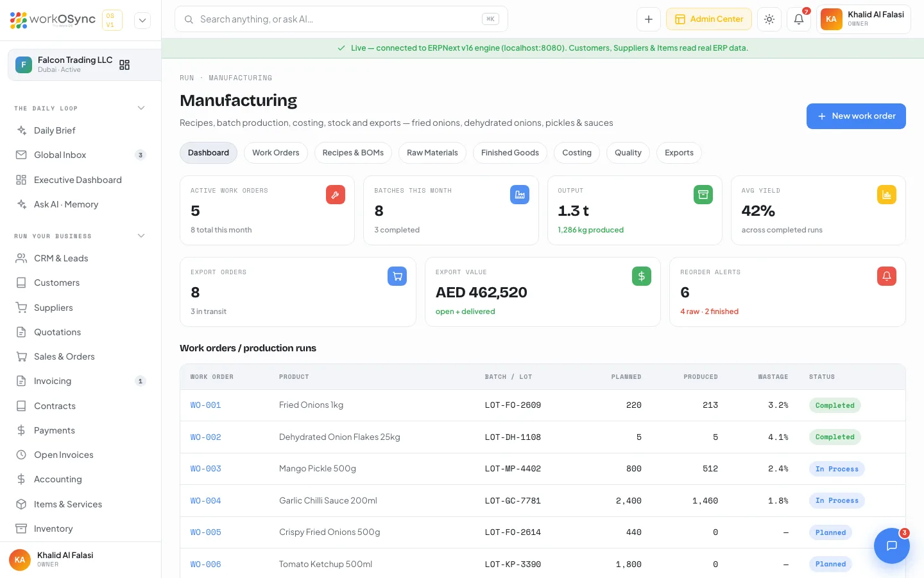This screenshot has width=924, height=578.
Task: Open the chat bubble widget
Action: [891, 546]
